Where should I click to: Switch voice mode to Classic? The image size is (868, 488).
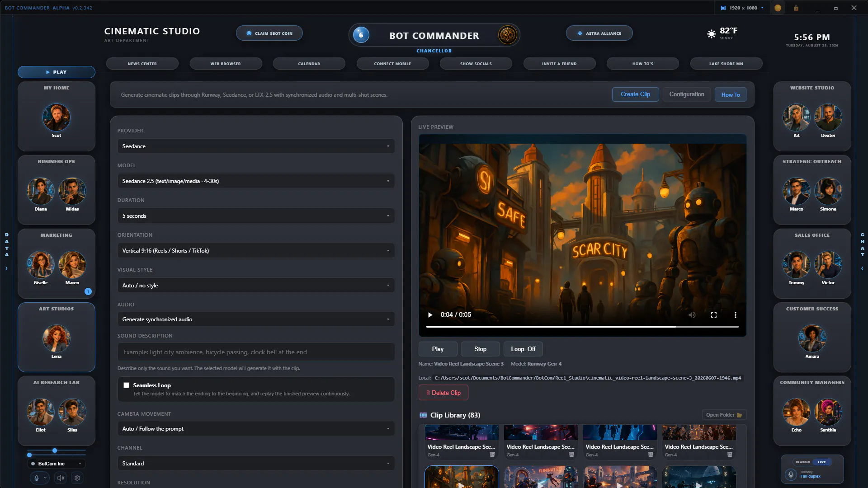(x=802, y=462)
